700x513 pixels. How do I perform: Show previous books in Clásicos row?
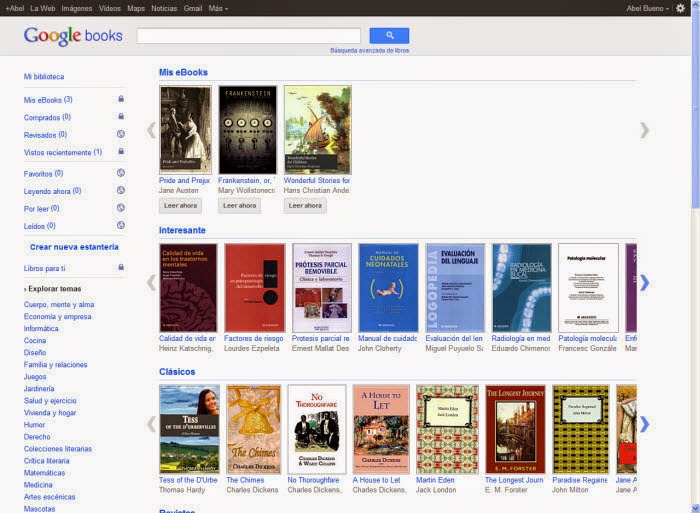pyautogui.click(x=151, y=424)
